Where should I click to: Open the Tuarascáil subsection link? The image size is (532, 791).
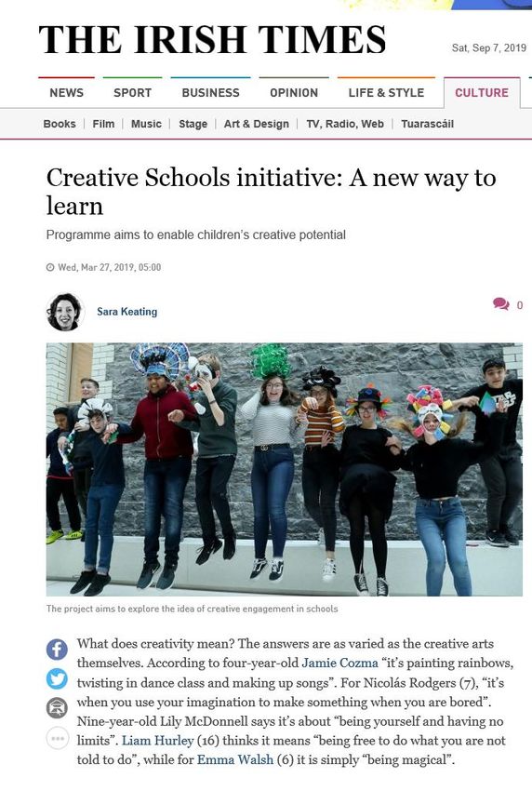point(427,124)
